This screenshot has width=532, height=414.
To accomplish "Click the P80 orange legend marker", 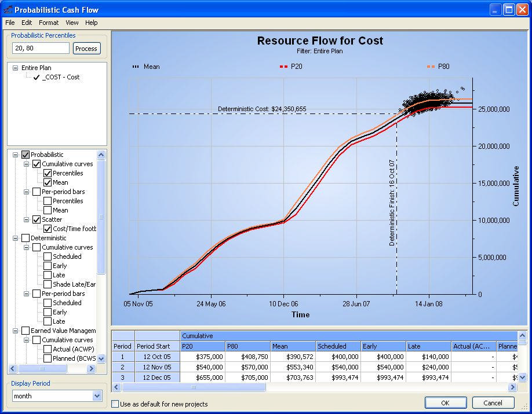I will click(431, 67).
